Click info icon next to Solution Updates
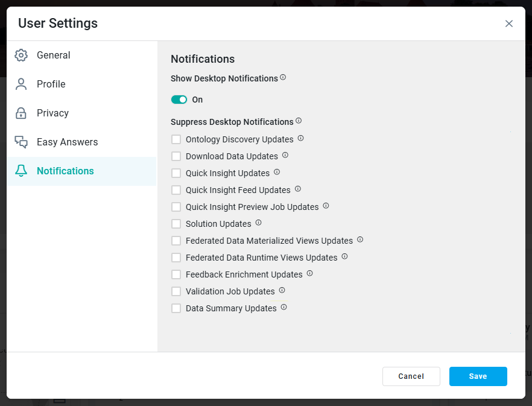Viewport: 532px width, 406px height. coord(258,223)
